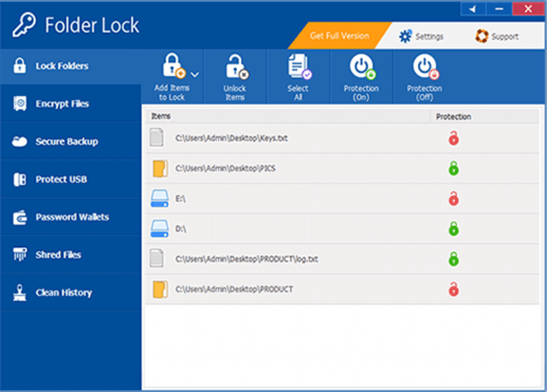Turn off protection with Protection (Off)
The image size is (547, 392).
426,66
